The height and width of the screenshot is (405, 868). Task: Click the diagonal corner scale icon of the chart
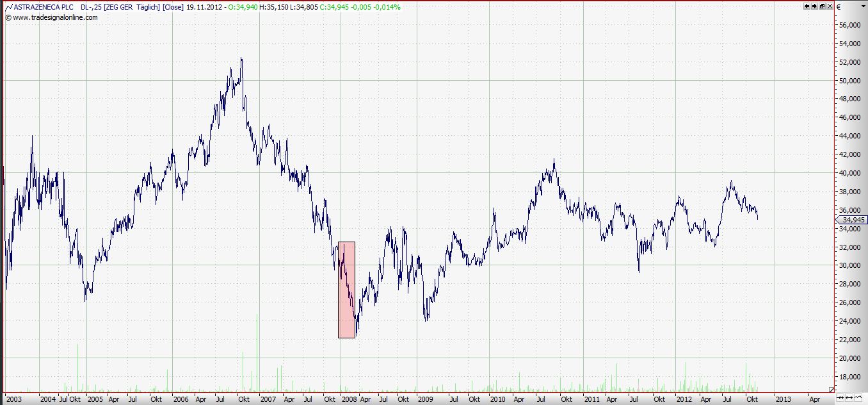(x=832, y=390)
